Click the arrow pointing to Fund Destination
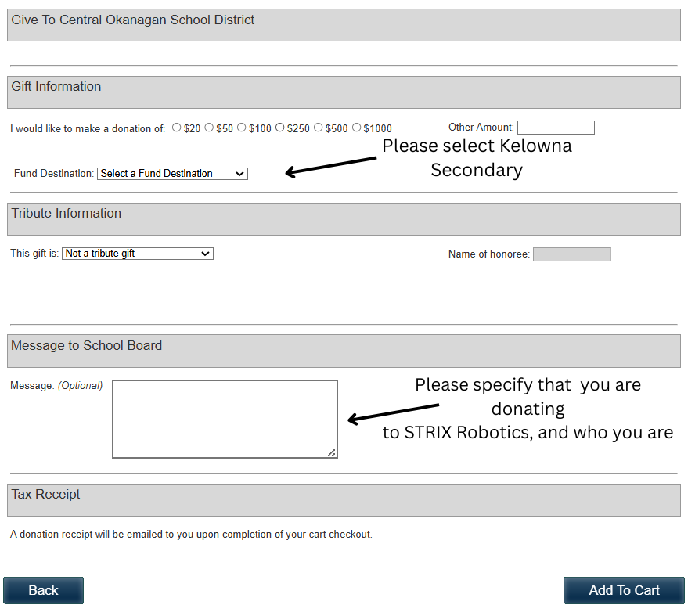The image size is (695, 616). click(x=330, y=167)
